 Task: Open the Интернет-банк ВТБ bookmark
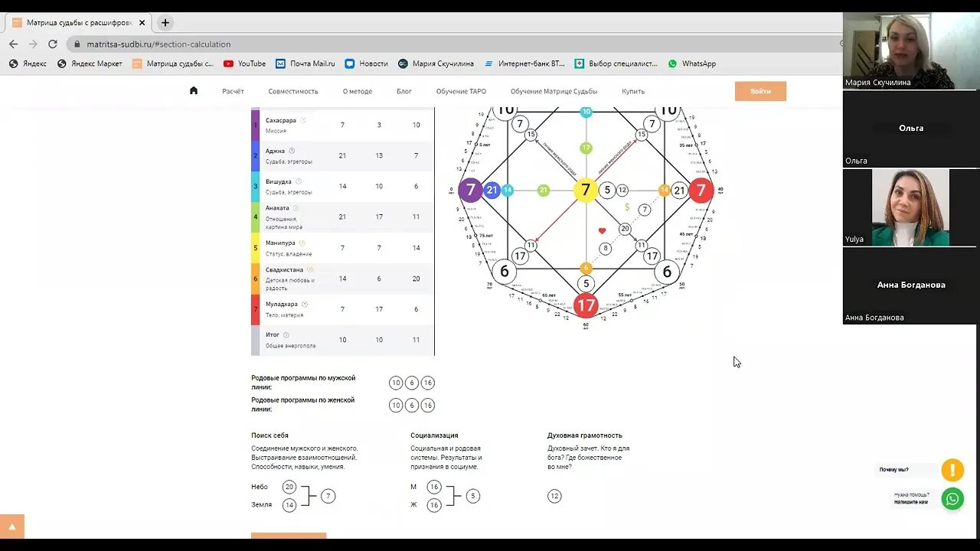tap(524, 64)
